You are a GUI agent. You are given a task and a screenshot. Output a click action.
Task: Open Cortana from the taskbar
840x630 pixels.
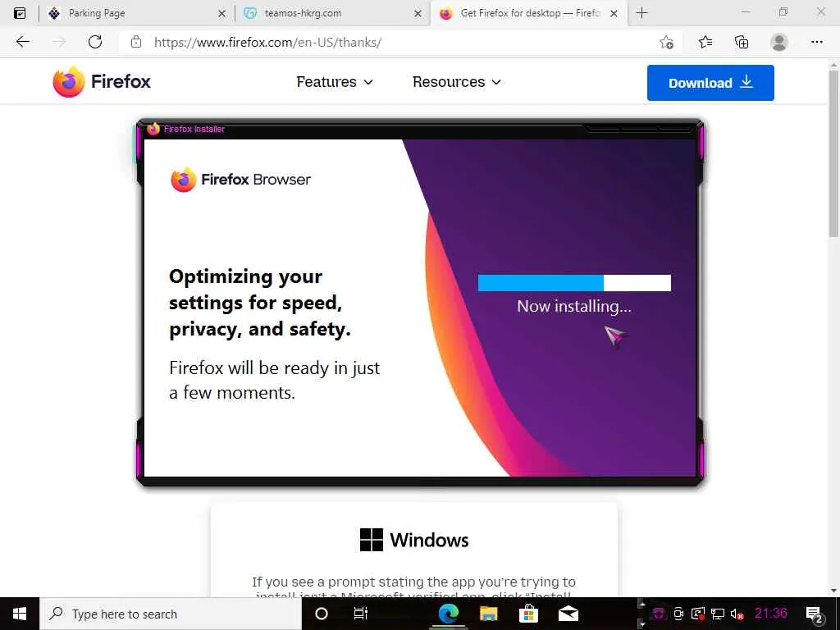(322, 614)
